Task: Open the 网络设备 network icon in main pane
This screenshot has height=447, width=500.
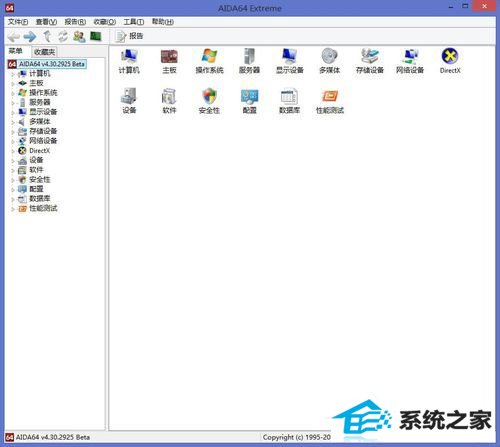Action: click(410, 61)
